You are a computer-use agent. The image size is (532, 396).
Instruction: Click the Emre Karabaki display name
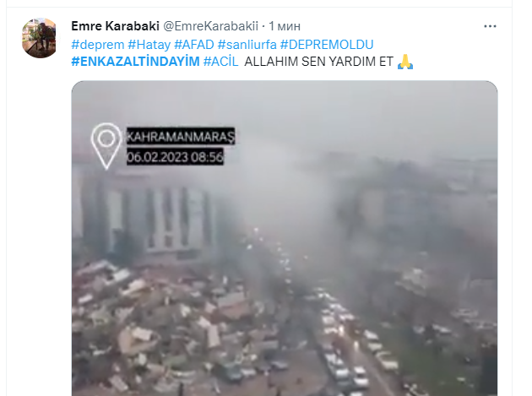pos(115,26)
